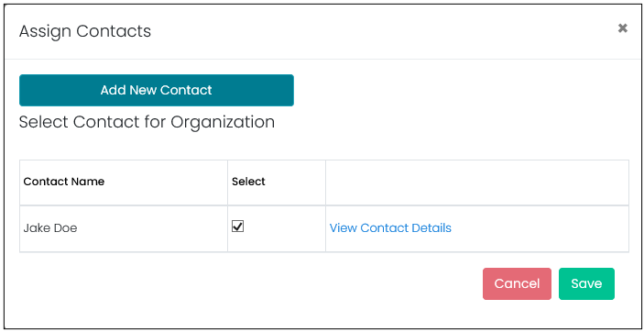Click the Contact Name column header
The height and width of the screenshot is (332, 644).
(x=63, y=182)
